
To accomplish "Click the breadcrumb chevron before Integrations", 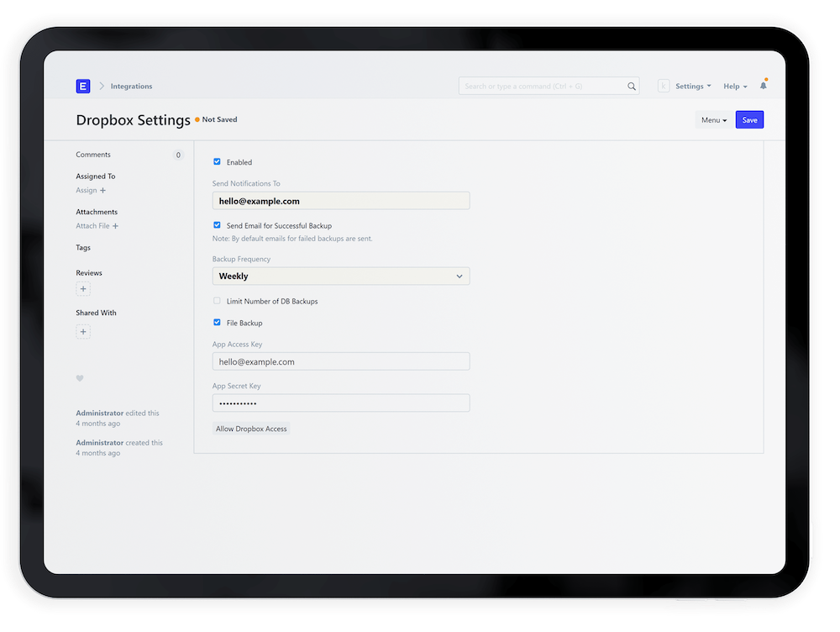I will coord(102,86).
